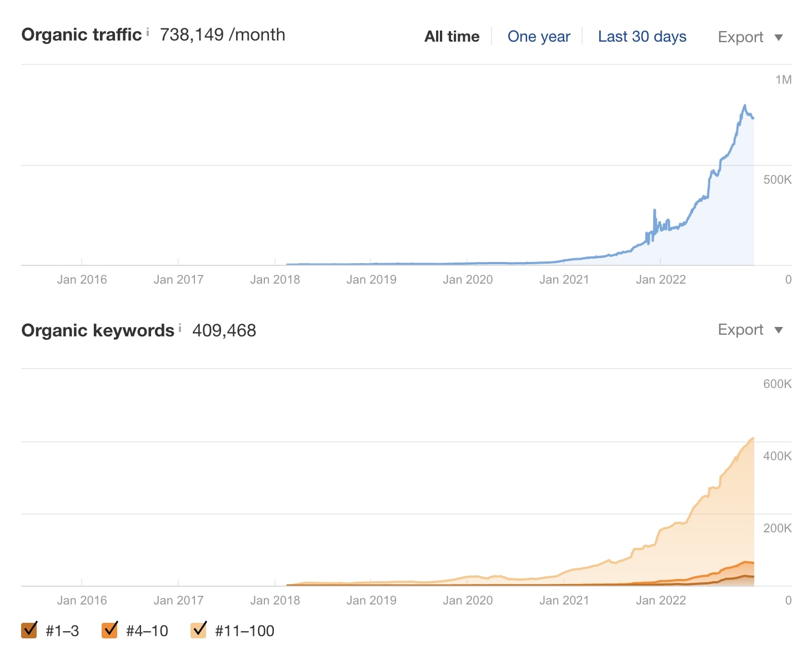Click the Jan 2022 label on traffic chart
The height and width of the screenshot is (665, 812).
tap(660, 279)
